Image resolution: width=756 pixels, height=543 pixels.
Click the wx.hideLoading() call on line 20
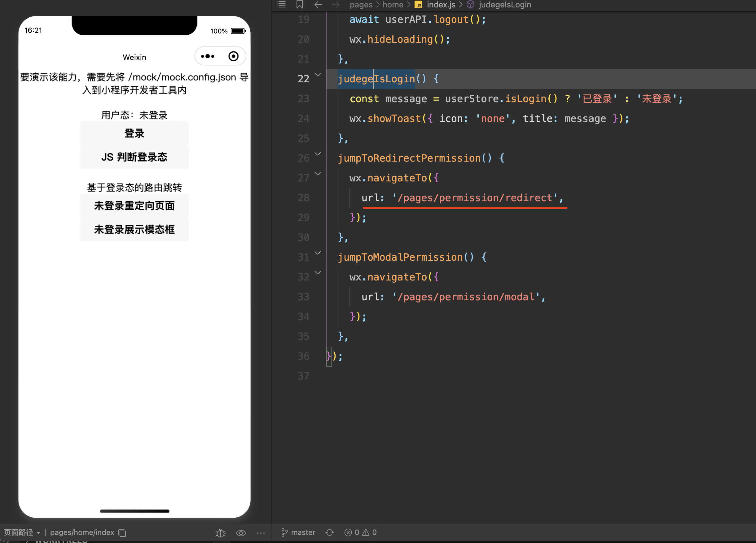[400, 39]
